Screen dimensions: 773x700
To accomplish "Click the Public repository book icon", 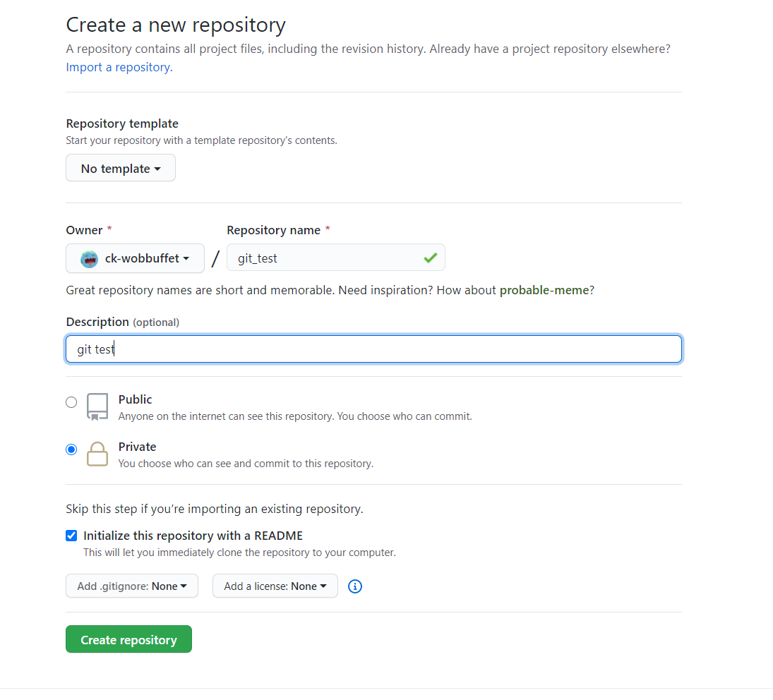I will click(97, 407).
